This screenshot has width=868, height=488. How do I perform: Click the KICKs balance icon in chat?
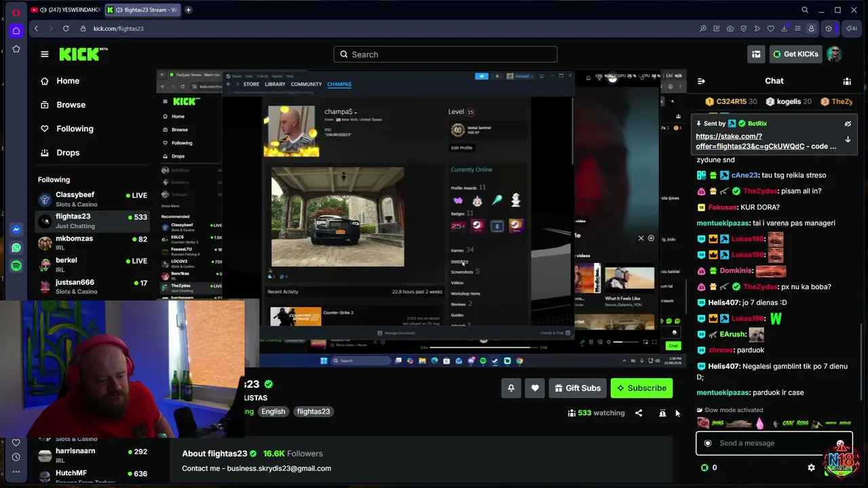click(705, 468)
